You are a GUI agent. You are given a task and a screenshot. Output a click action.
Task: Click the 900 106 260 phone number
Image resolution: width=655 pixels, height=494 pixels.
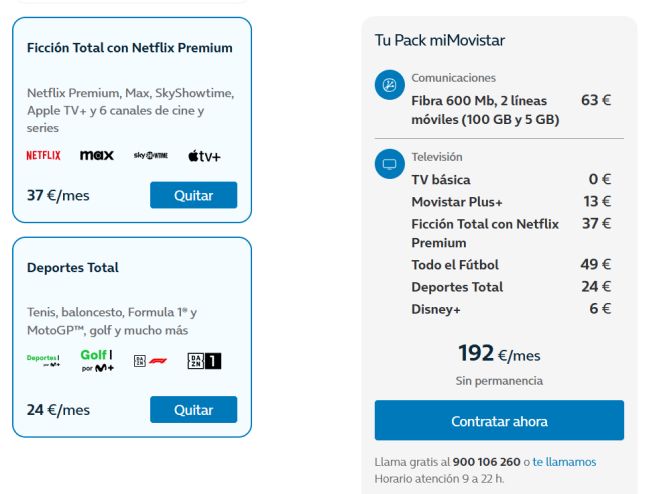[x=486, y=462]
